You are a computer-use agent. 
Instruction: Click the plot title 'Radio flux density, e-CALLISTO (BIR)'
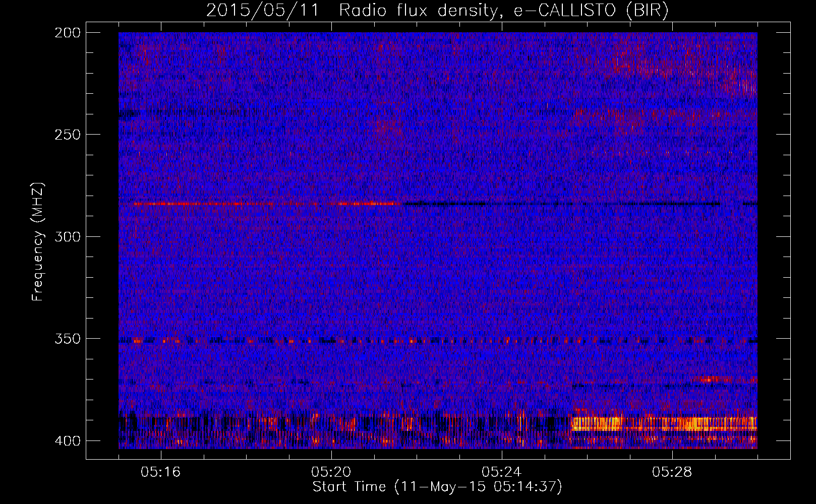coord(503,11)
